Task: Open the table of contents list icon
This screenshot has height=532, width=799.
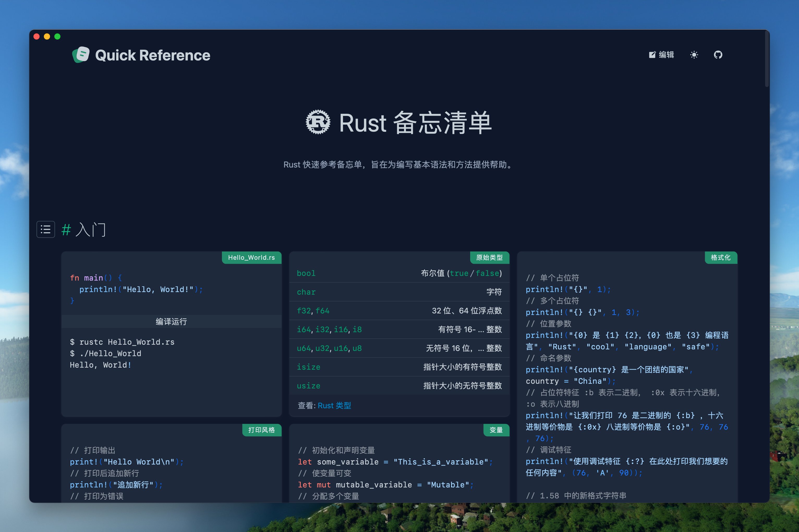Action: 45,230
